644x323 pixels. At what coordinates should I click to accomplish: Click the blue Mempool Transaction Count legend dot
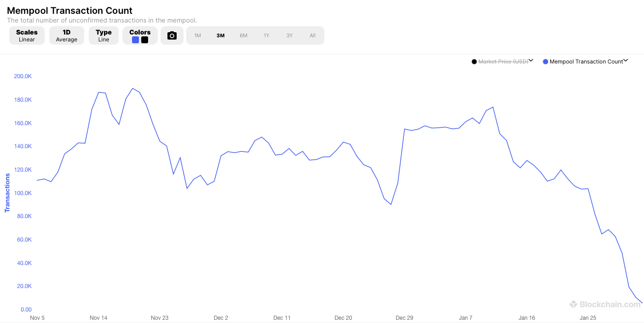(546, 62)
